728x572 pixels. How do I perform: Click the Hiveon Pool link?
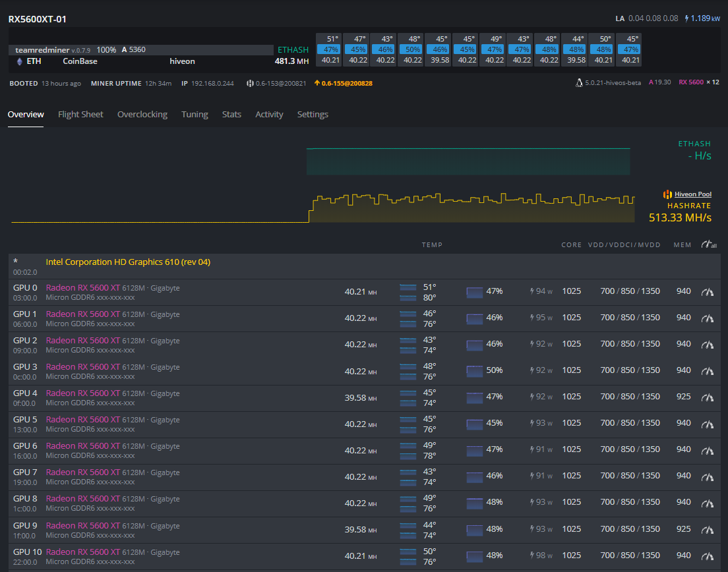point(692,194)
